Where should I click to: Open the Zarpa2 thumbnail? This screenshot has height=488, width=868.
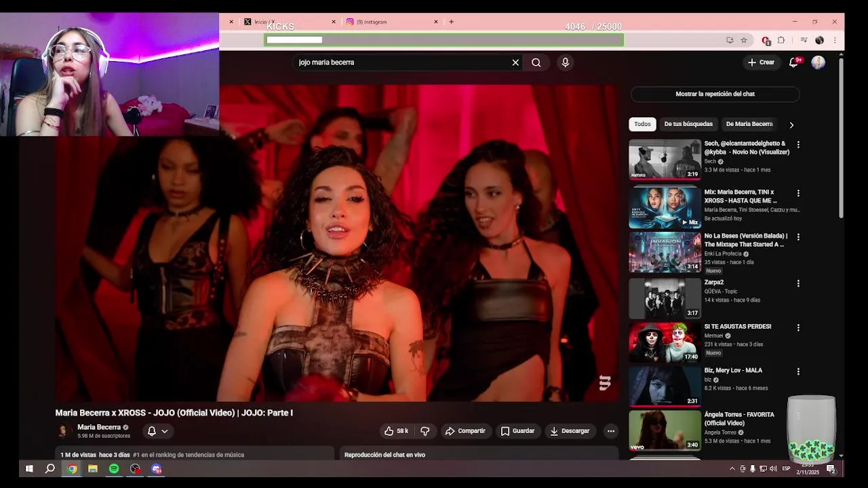[x=665, y=298]
